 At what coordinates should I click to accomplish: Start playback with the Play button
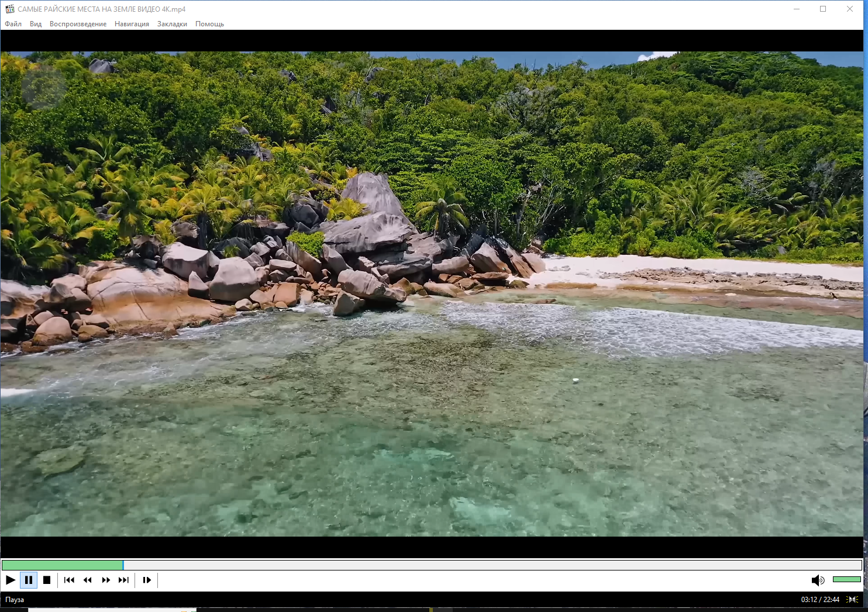pyautogui.click(x=11, y=580)
